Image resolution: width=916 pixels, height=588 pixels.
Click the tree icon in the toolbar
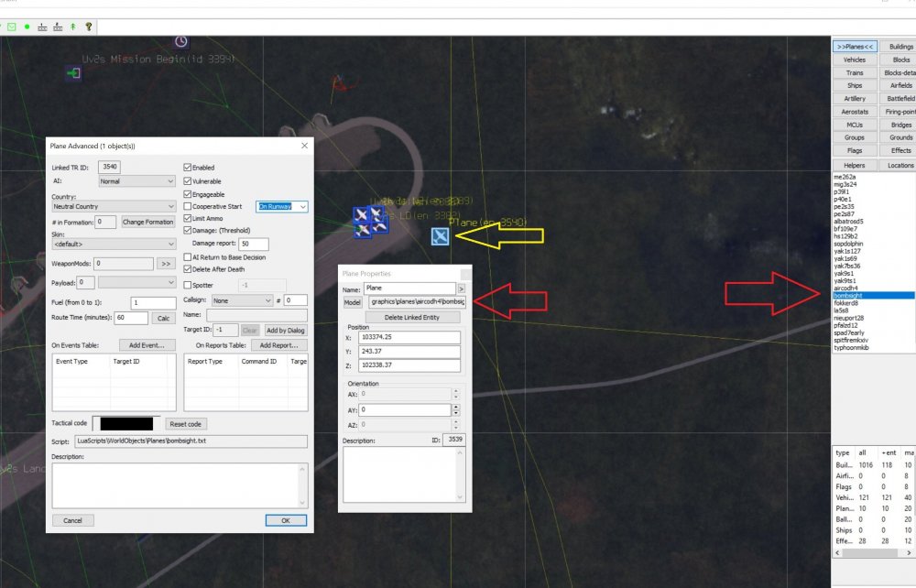(73, 27)
